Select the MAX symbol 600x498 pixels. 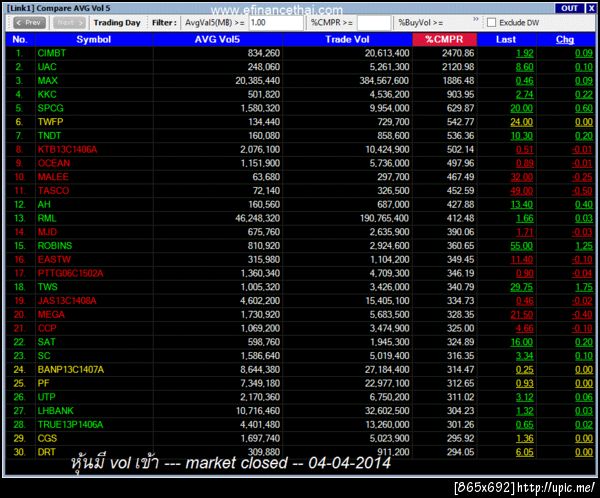pyautogui.click(x=48, y=81)
